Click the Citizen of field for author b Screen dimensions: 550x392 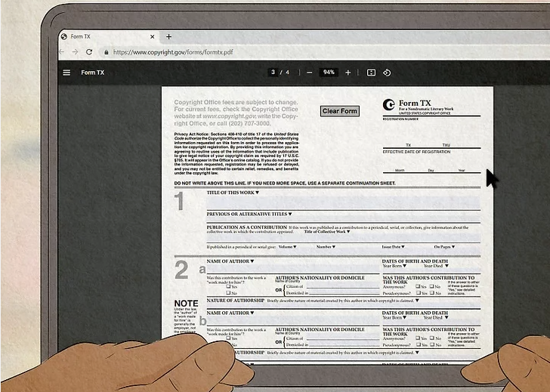343,338
